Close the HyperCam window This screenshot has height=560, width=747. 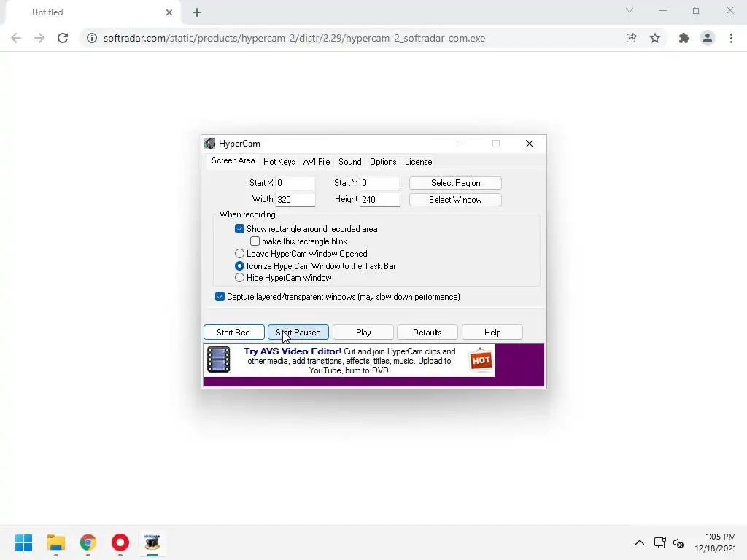[x=530, y=144]
